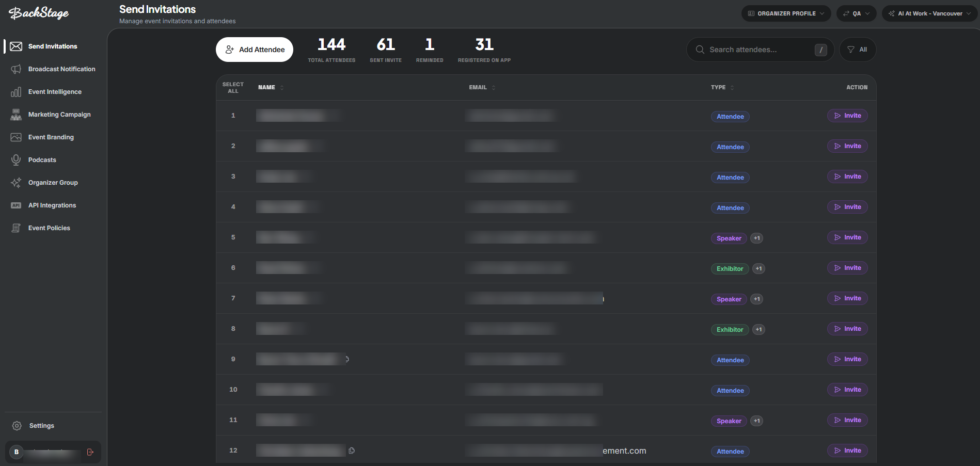Image resolution: width=980 pixels, height=466 pixels.
Task: Click the Exhibitor tag in row 6
Action: coord(730,269)
